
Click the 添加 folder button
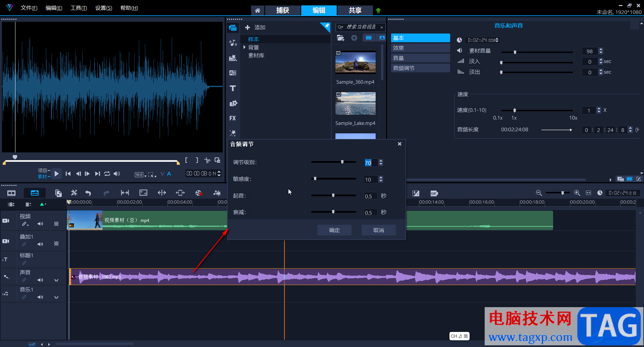[255, 27]
